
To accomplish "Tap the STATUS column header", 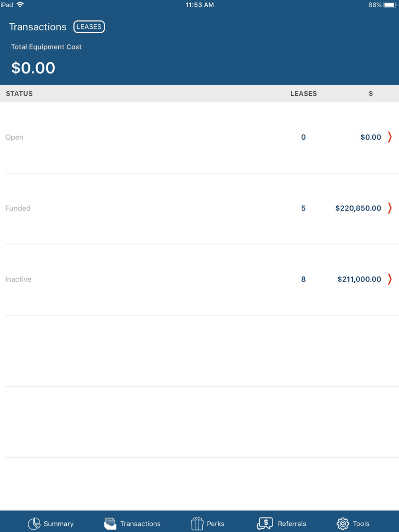I will click(x=19, y=93).
